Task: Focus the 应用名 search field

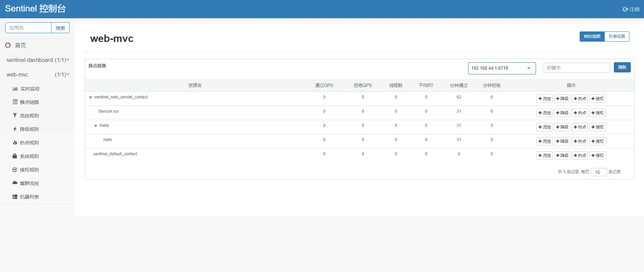Action: point(28,28)
